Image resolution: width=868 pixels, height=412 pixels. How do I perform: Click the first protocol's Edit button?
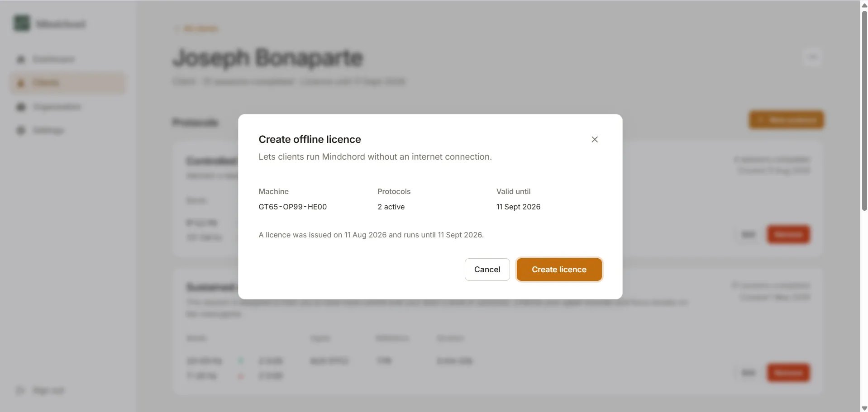pyautogui.click(x=749, y=234)
